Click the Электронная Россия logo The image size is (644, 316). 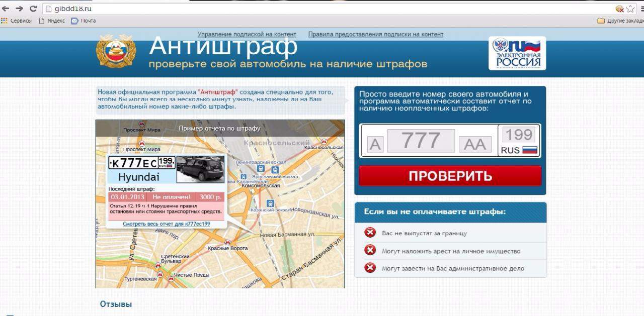tap(517, 53)
